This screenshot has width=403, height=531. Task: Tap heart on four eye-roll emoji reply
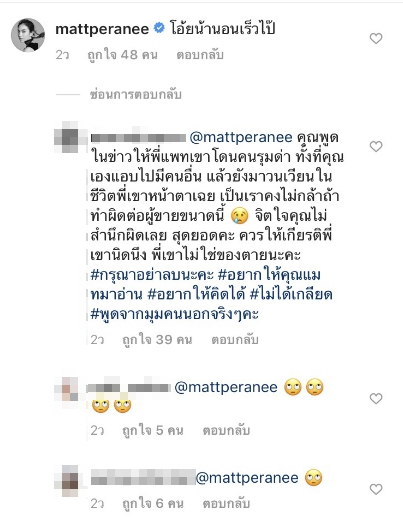click(376, 399)
